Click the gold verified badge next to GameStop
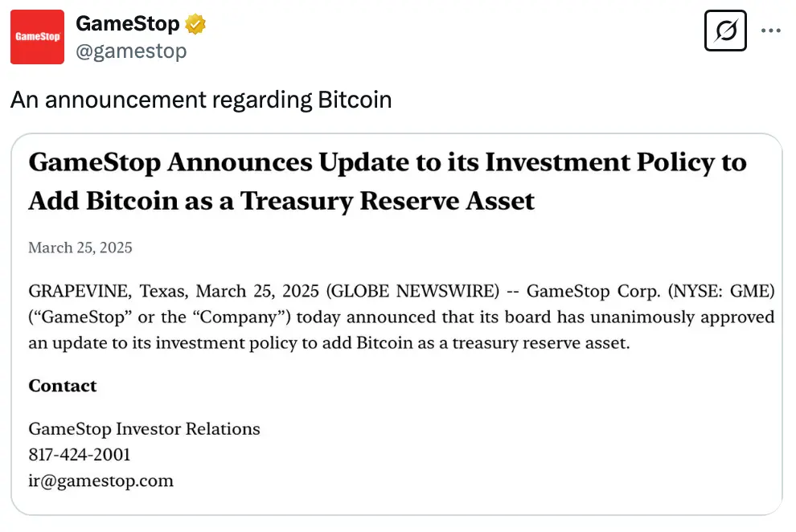The height and width of the screenshot is (532, 796). pyautogui.click(x=193, y=23)
